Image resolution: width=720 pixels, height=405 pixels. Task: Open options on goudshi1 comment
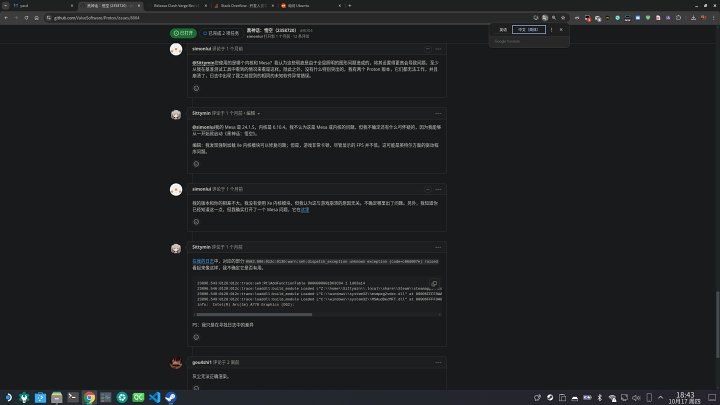(x=438, y=362)
